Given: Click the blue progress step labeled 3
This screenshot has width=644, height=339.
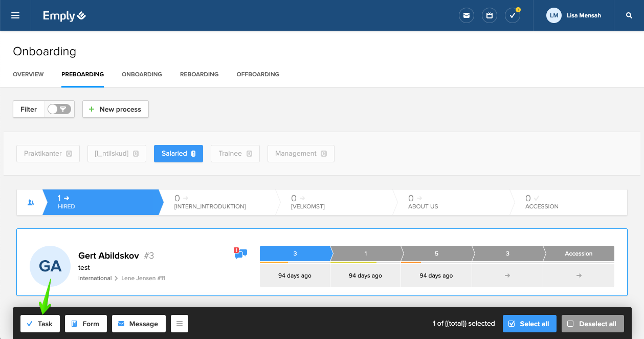Looking at the screenshot, I should [295, 253].
